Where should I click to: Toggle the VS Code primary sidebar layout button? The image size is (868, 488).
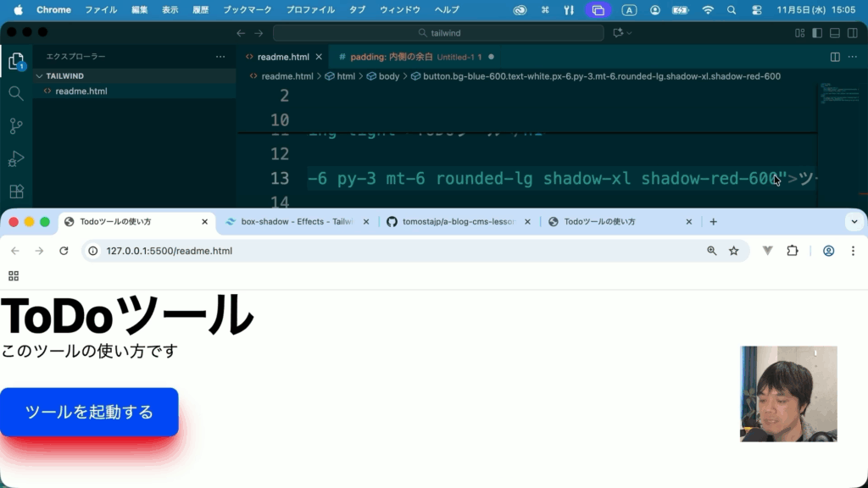817,33
